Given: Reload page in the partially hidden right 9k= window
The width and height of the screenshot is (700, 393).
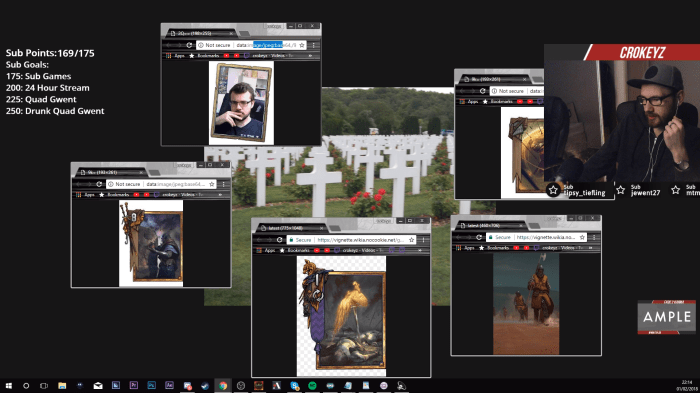Looking at the screenshot, I should click(x=482, y=91).
